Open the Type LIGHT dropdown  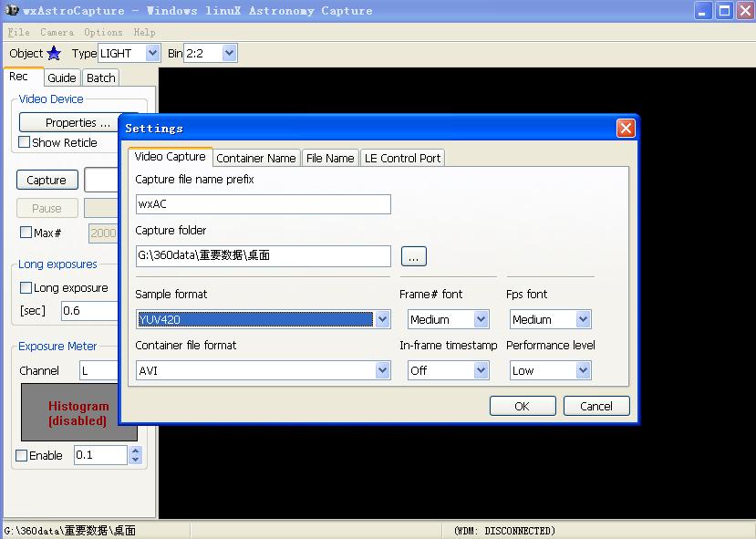[x=152, y=53]
